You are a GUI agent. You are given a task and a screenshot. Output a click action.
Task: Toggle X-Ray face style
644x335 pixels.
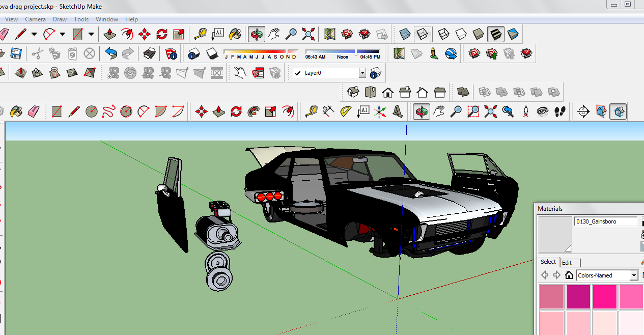click(x=405, y=34)
